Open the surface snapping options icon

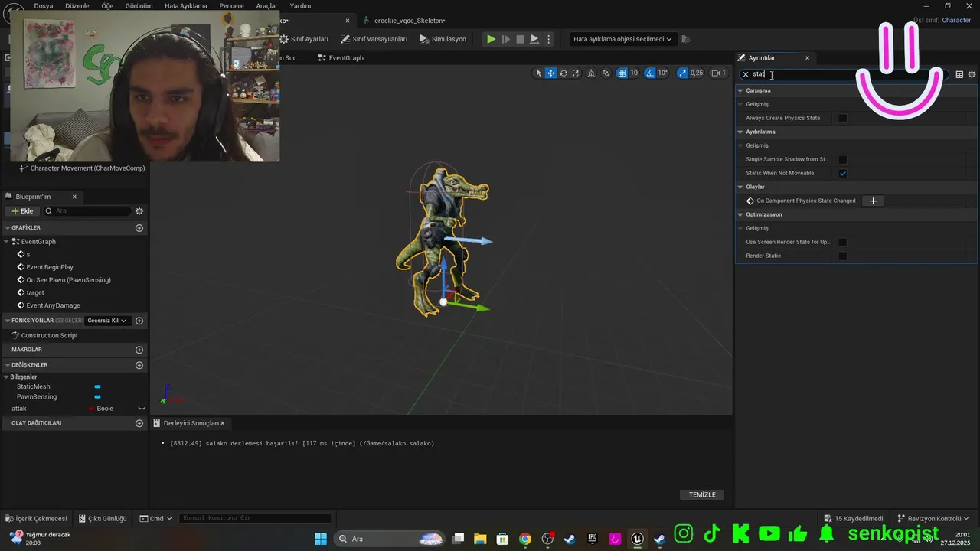tap(606, 73)
